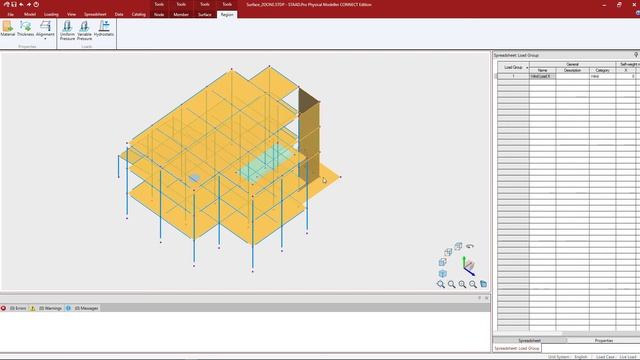Image resolution: width=640 pixels, height=360 pixels.
Task: Click the Name column header
Action: (542, 71)
